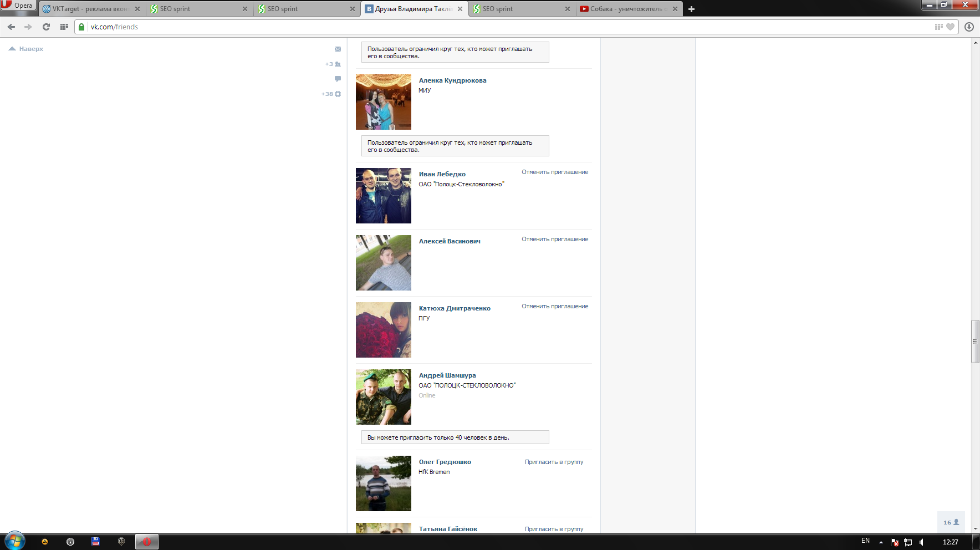The height and width of the screenshot is (550, 980).
Task: Click Алексей Васинович's photo thumbnail
Action: (x=384, y=263)
